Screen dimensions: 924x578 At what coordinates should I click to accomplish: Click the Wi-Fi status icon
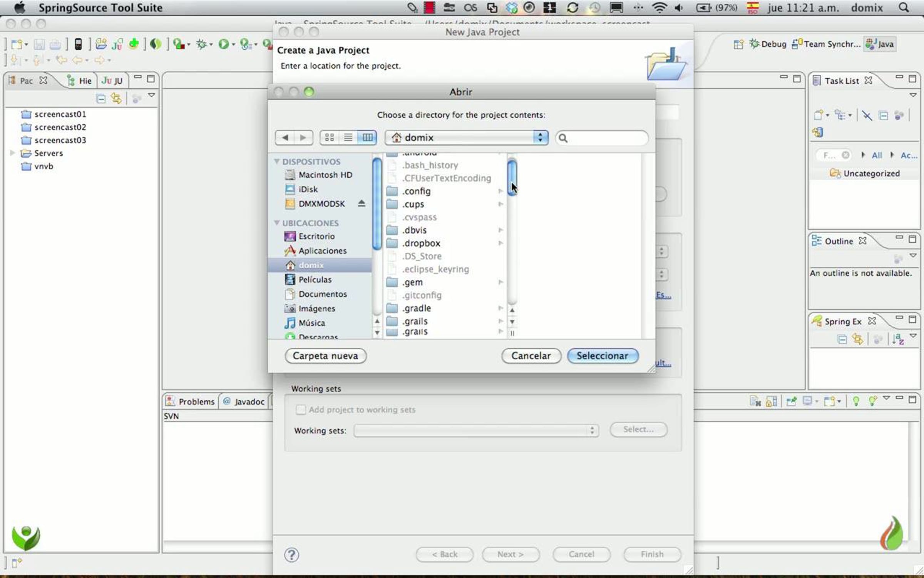click(x=659, y=8)
